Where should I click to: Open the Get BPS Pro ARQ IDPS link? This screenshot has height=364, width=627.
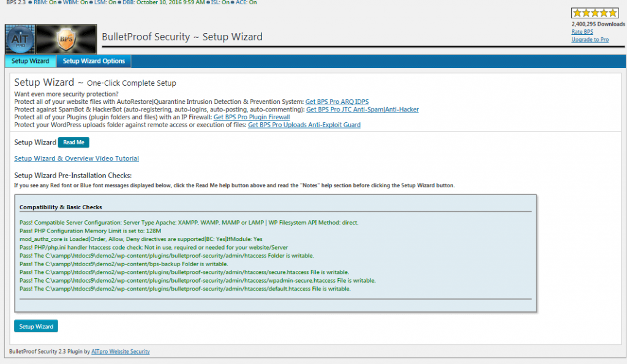pos(337,102)
